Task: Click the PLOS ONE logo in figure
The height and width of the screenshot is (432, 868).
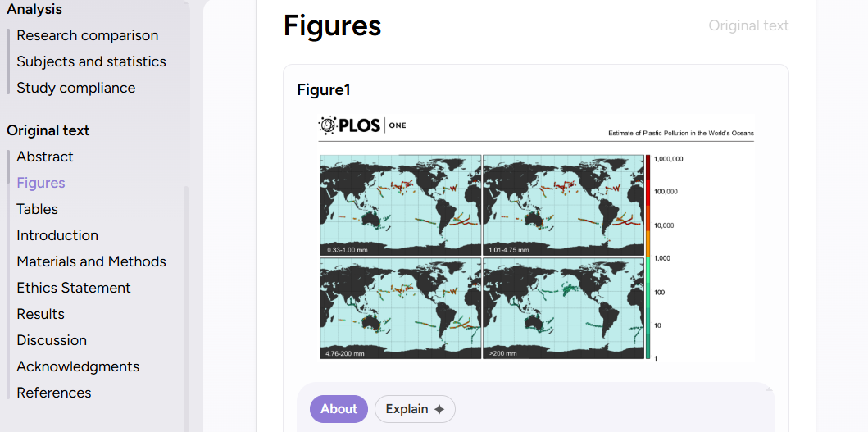Action: click(x=361, y=125)
